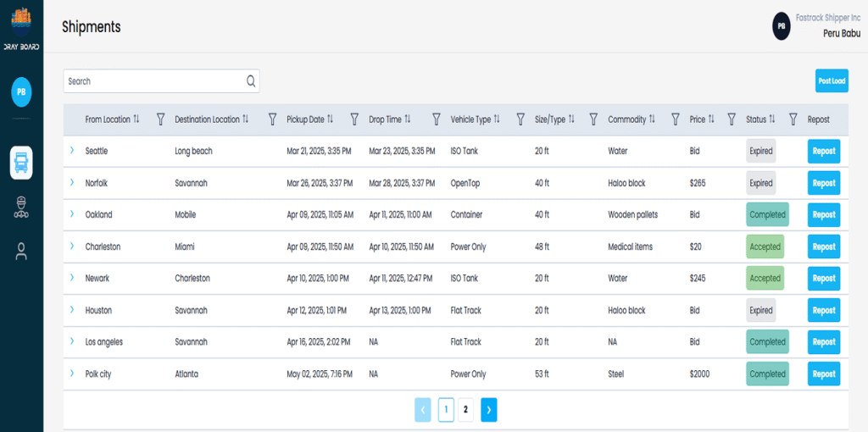Image resolution: width=868 pixels, height=432 pixels.
Task: Sort table by Price column
Action: 711,119
